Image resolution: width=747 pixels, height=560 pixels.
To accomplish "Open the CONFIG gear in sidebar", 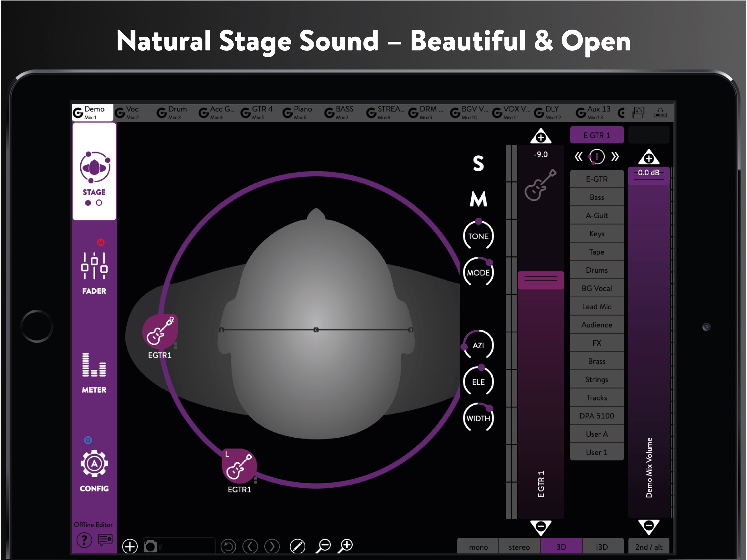I will click(x=94, y=470).
